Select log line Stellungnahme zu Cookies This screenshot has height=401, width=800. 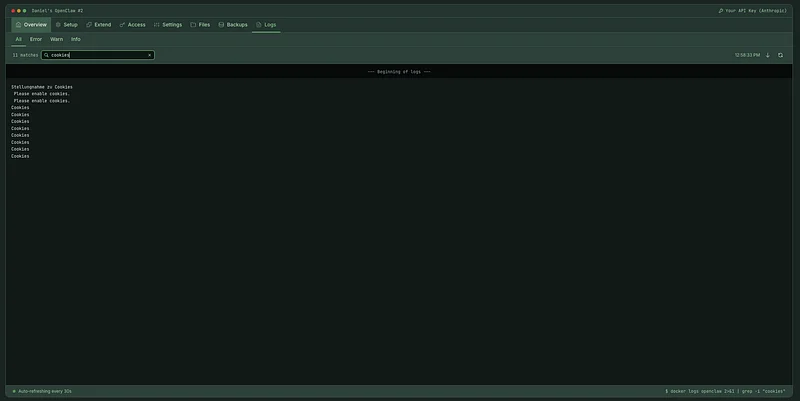(x=42, y=87)
